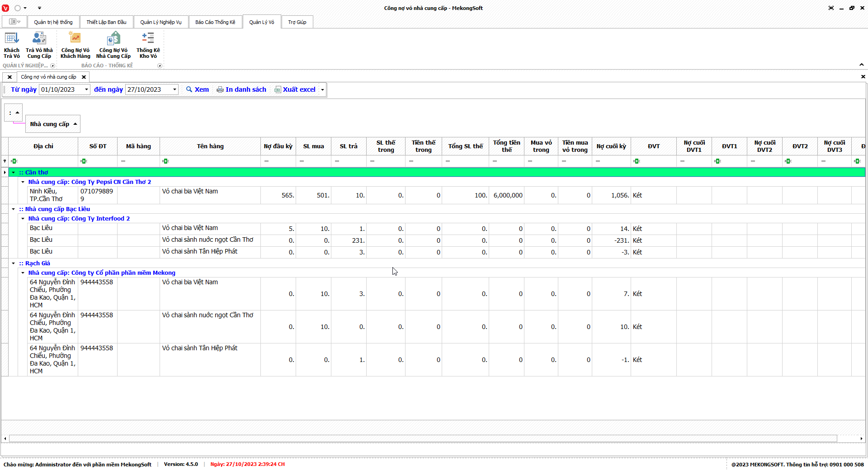Switch to Báo Cáo Thống Kê tab
Screen dimensions: 868x470
tap(215, 22)
